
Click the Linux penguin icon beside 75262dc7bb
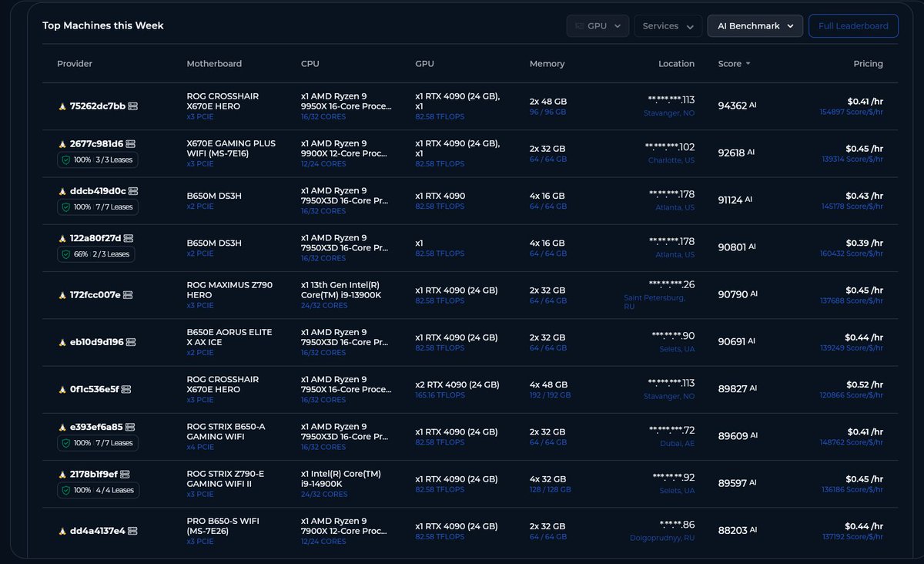62,106
